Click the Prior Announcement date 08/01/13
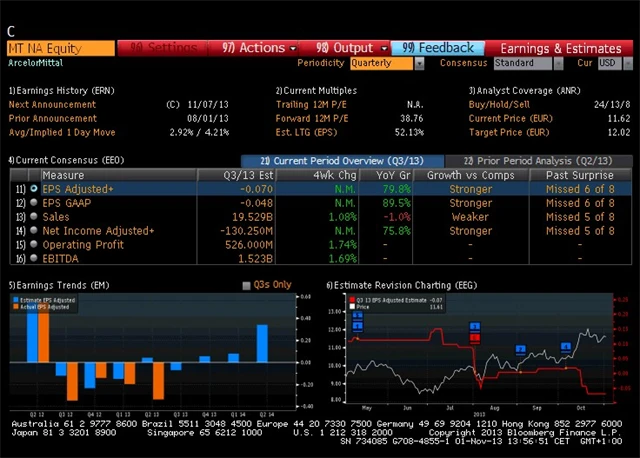The image size is (640, 458). click(208, 118)
